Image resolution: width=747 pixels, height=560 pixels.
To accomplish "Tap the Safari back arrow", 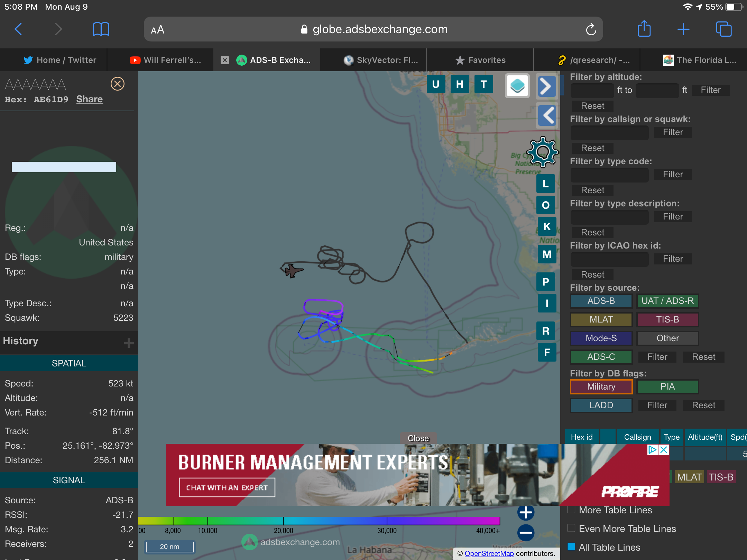I will pyautogui.click(x=18, y=29).
